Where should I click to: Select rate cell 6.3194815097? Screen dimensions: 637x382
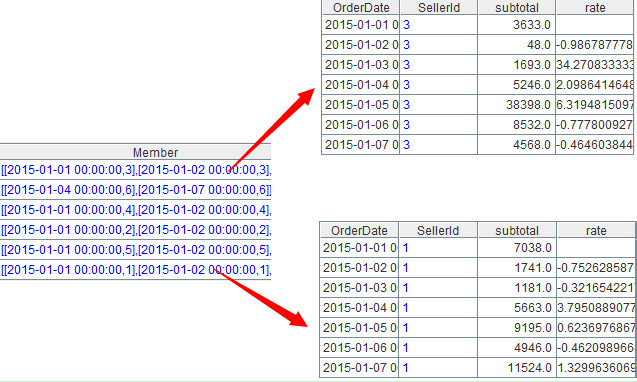click(594, 104)
